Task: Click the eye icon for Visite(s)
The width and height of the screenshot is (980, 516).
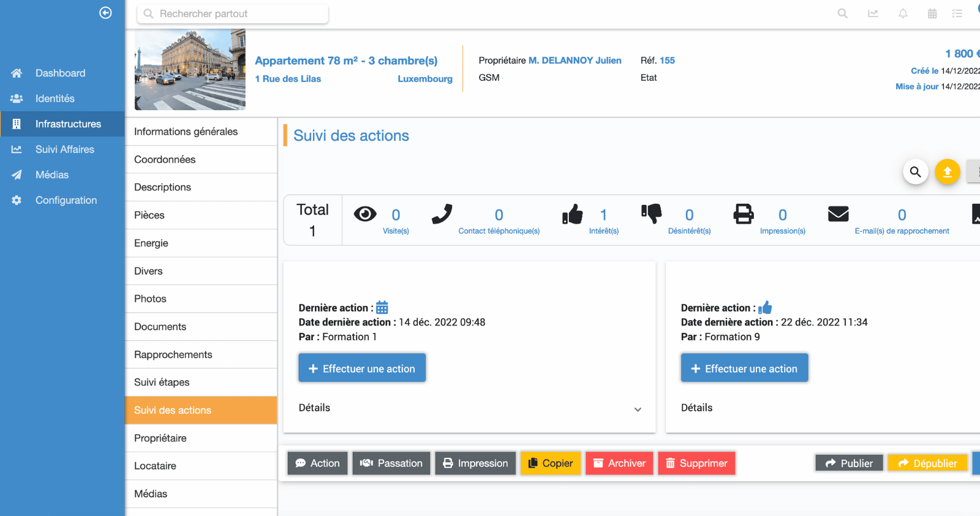Action: pos(365,214)
